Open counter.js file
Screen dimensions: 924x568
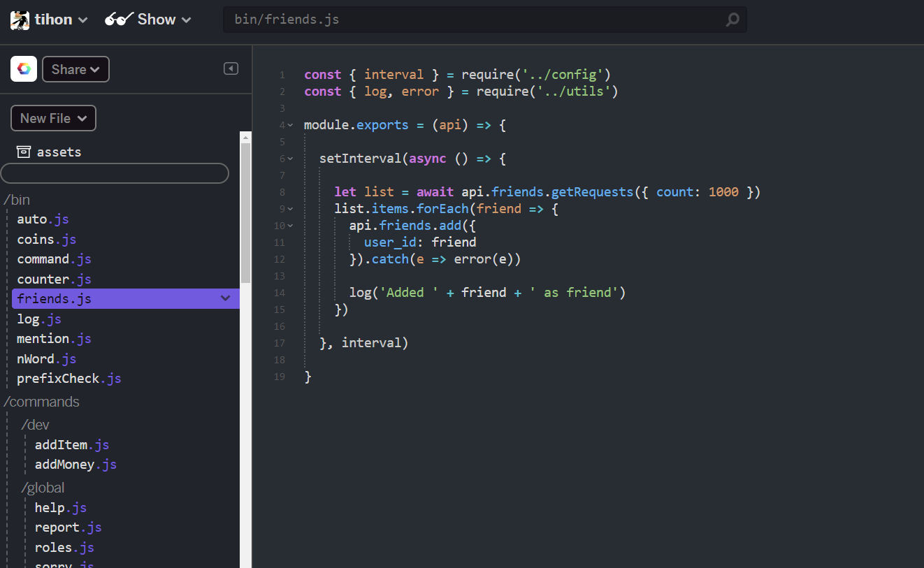[54, 279]
